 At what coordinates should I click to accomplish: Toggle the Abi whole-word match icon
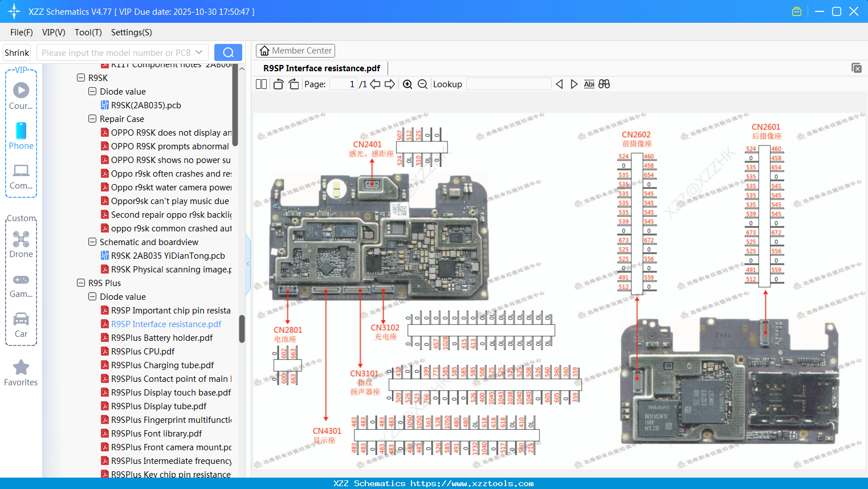click(589, 84)
